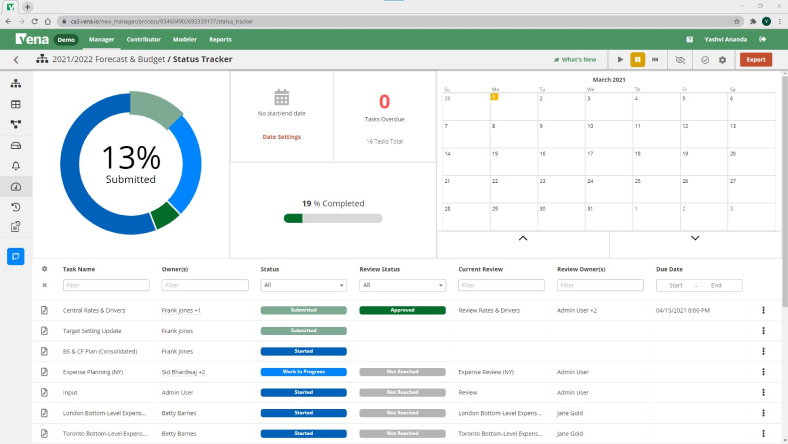Click the yellow pause process button
Image resolution: width=788 pixels, height=444 pixels.
tap(637, 59)
